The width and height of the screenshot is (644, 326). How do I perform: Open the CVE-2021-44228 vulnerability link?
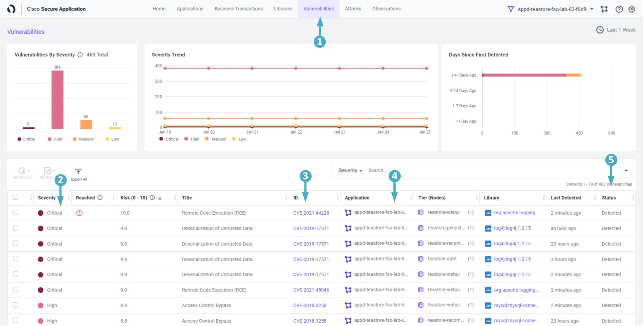pos(311,213)
